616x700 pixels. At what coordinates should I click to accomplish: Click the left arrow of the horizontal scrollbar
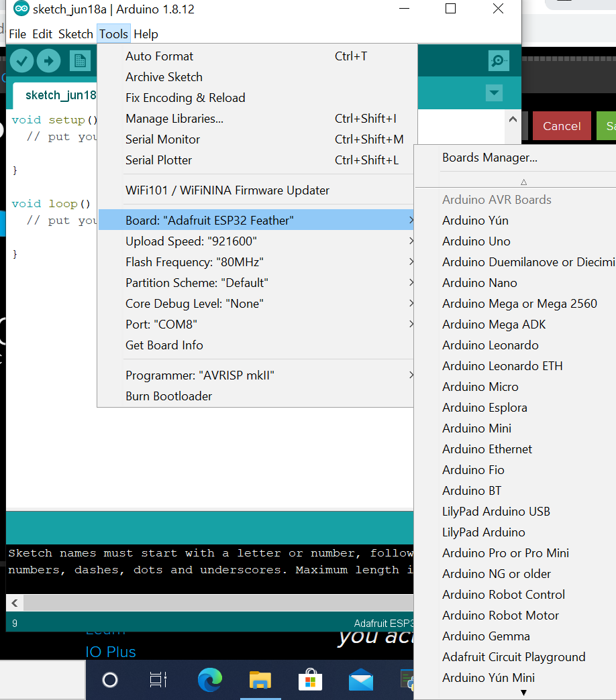(x=13, y=602)
